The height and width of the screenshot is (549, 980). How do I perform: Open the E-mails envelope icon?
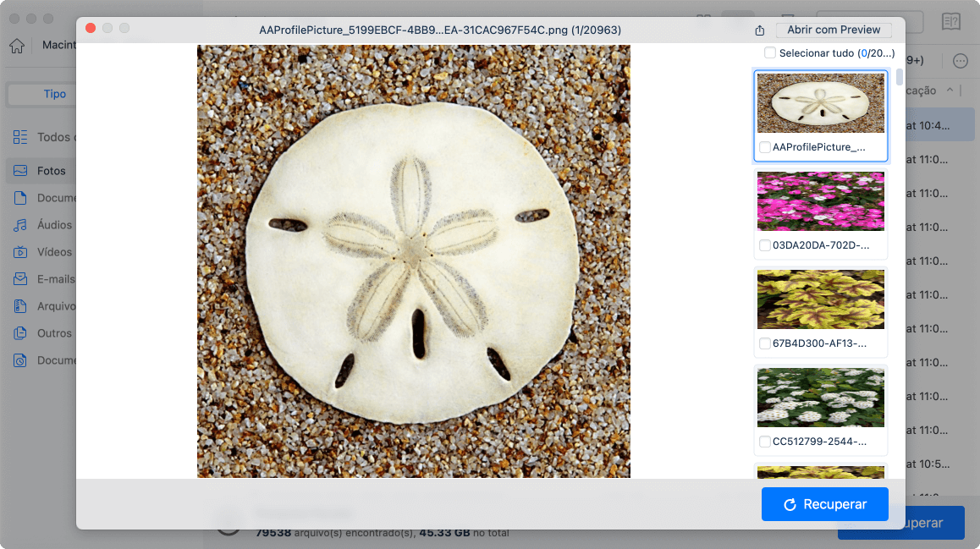pos(20,279)
